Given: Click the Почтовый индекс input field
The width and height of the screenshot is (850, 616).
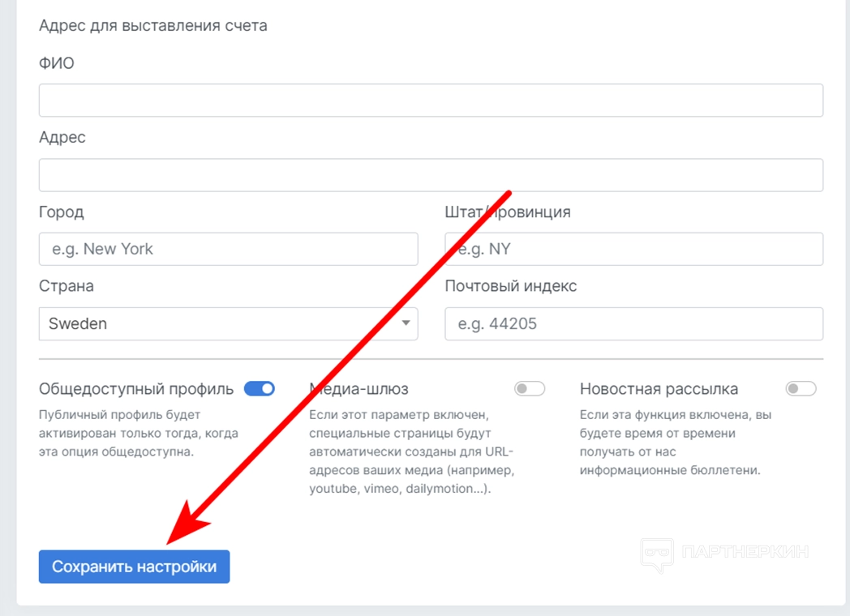Looking at the screenshot, I should [x=633, y=323].
